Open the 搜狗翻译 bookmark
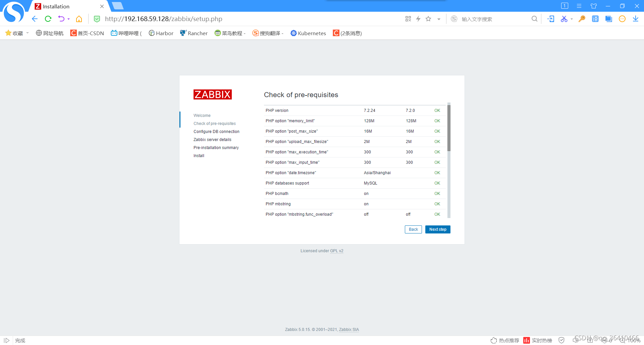This screenshot has height=345, width=644. tap(268, 33)
